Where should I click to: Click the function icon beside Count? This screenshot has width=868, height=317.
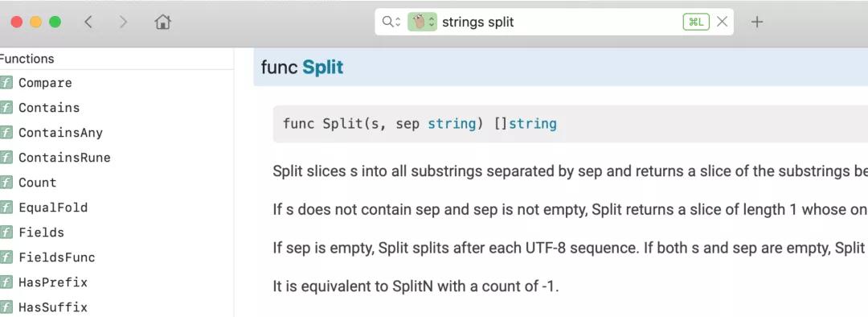(6, 183)
